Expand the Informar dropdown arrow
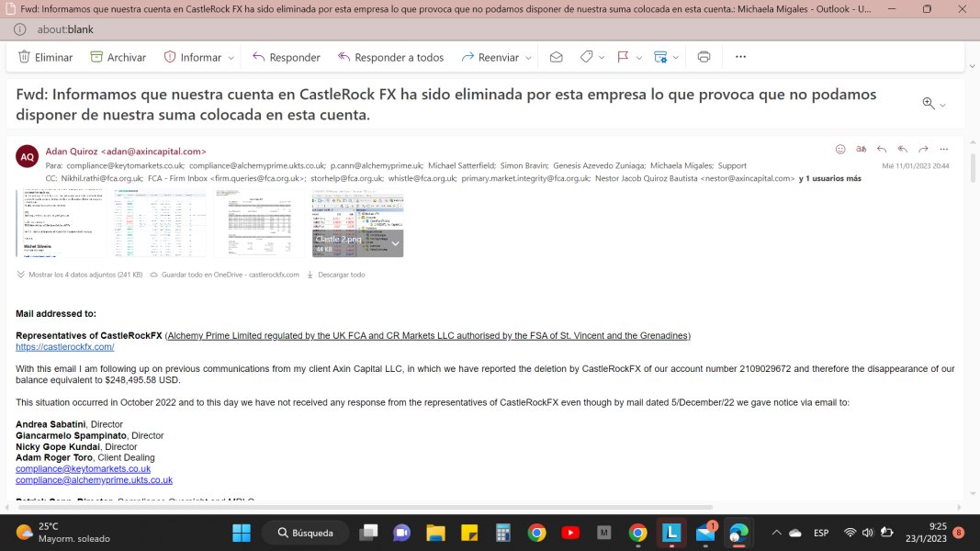The height and width of the screenshot is (551, 980). pyautogui.click(x=231, y=58)
